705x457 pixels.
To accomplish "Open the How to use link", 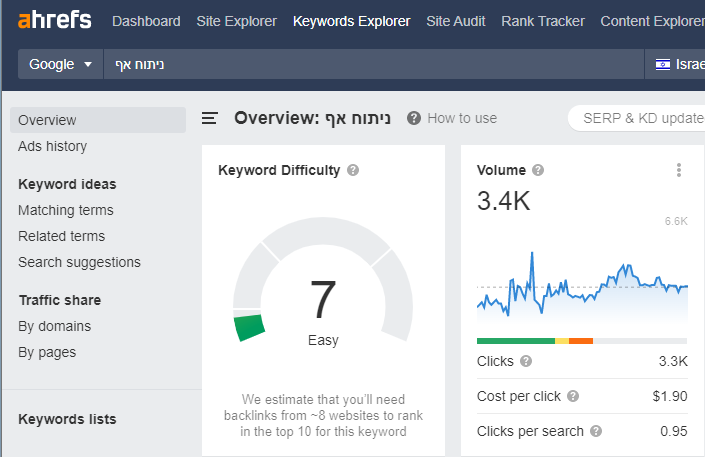I will click(x=462, y=118).
